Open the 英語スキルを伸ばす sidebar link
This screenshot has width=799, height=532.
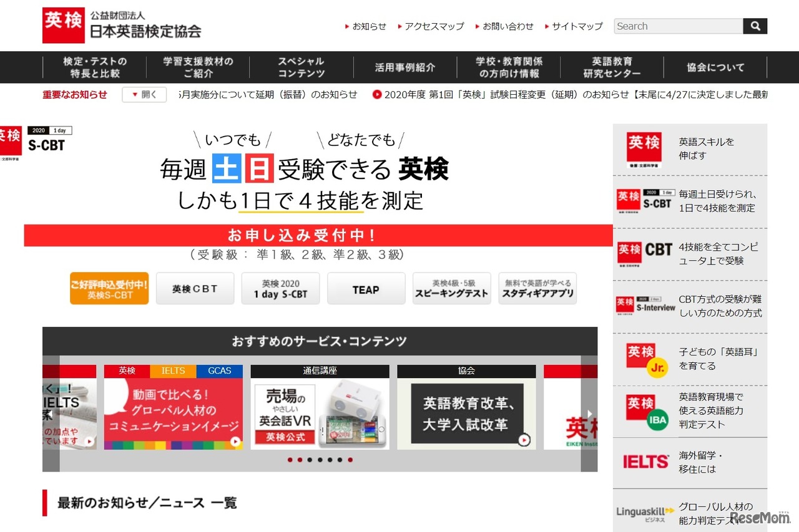tap(707, 148)
